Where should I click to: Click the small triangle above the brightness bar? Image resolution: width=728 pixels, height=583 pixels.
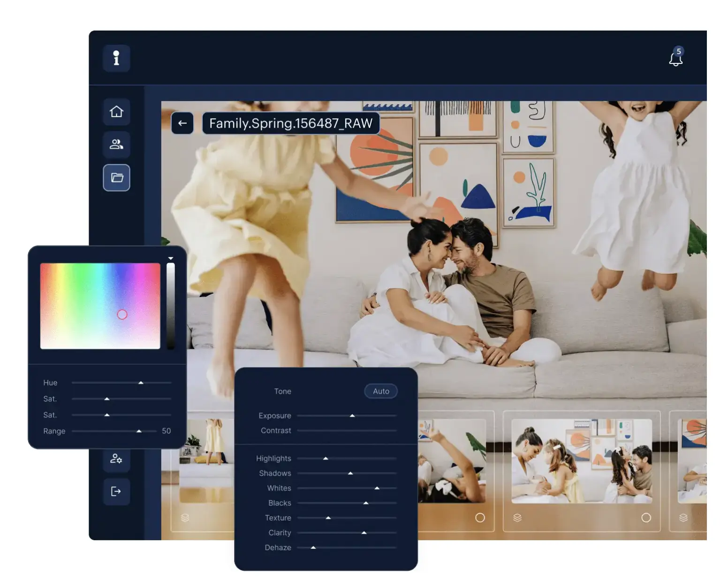coord(171,258)
